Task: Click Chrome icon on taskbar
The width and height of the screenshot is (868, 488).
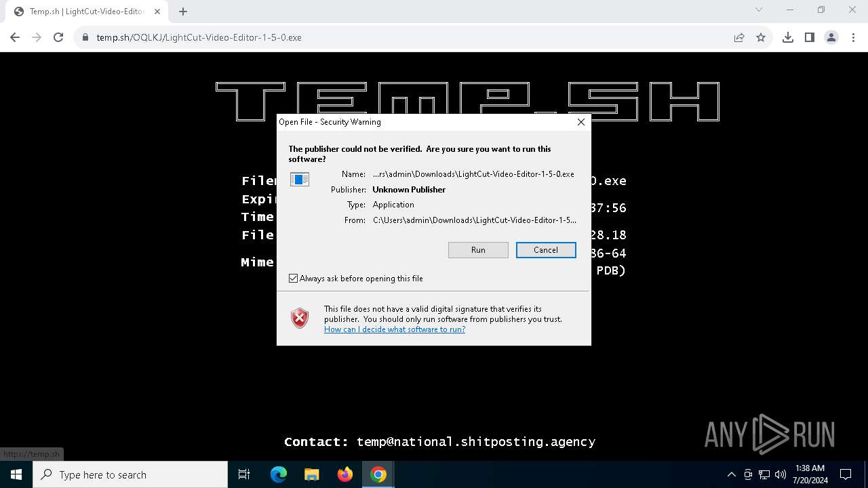Action: tap(378, 474)
